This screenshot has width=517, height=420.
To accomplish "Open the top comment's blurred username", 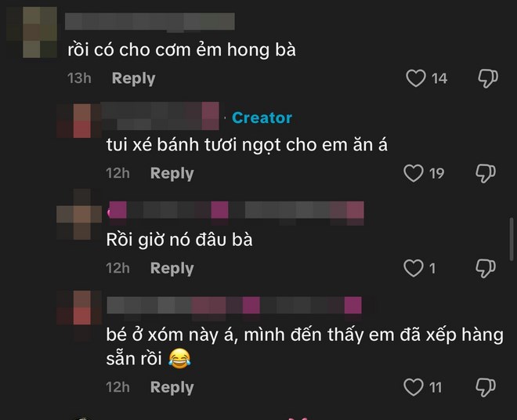I will tap(150, 22).
